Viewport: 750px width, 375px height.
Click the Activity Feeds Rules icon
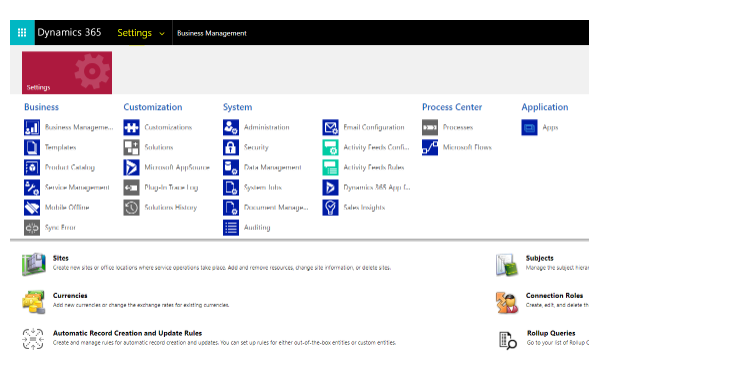pos(331,168)
